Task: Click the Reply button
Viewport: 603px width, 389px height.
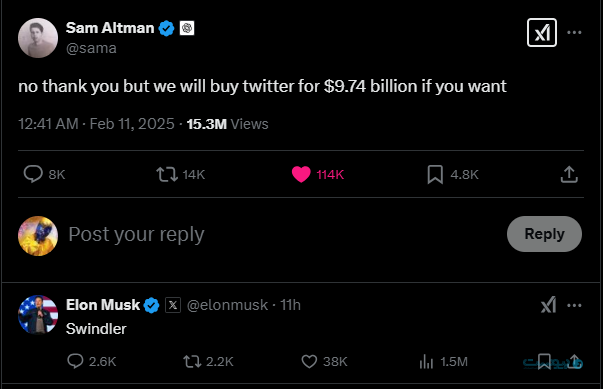Action: 544,234
